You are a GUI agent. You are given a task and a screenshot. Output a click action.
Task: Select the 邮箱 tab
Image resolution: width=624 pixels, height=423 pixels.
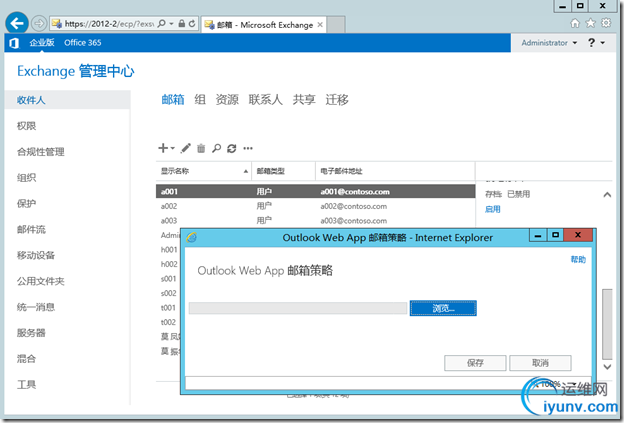(173, 99)
